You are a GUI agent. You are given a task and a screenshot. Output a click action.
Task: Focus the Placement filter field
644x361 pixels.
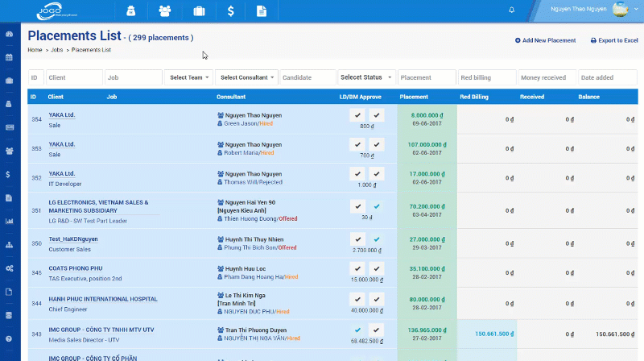click(427, 77)
